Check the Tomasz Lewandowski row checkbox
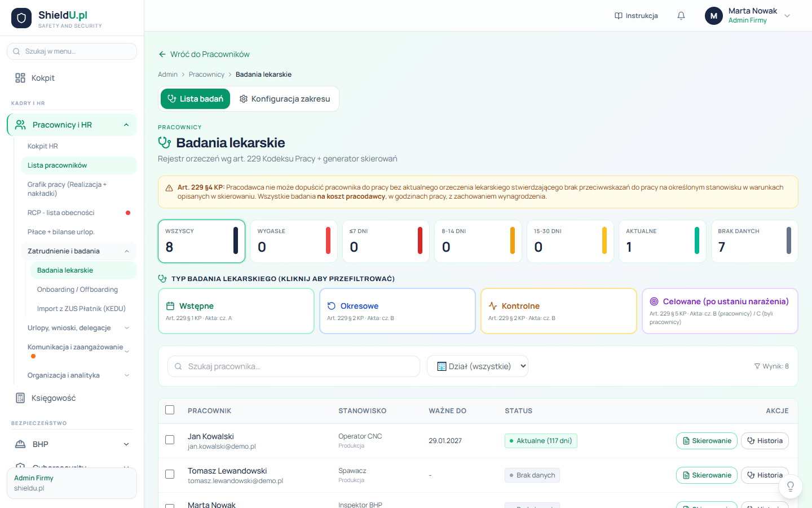The height and width of the screenshot is (508, 812). coord(170,474)
